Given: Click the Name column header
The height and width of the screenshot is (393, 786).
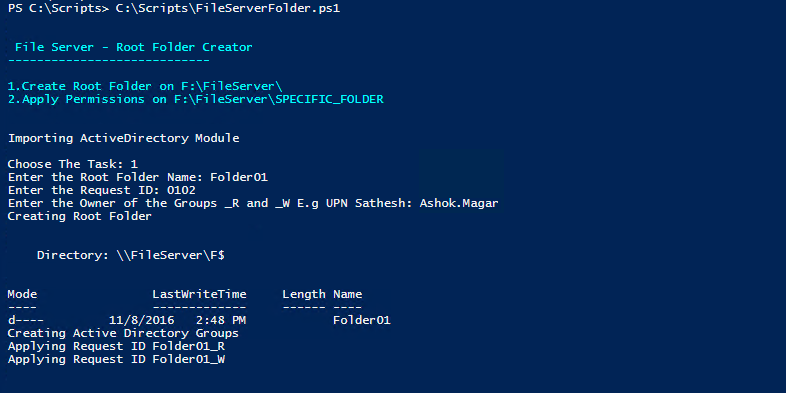Looking at the screenshot, I should 347,294.
